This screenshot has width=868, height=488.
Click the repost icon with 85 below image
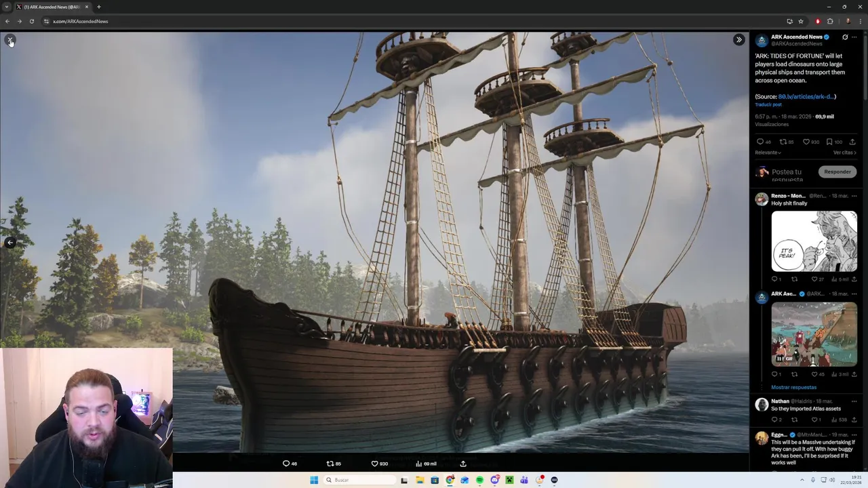pos(330,464)
